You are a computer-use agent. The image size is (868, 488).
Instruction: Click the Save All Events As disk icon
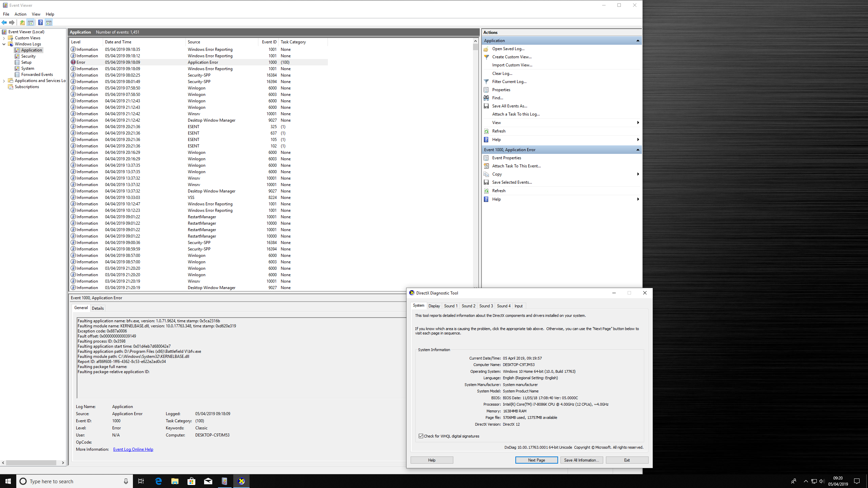coord(486,106)
